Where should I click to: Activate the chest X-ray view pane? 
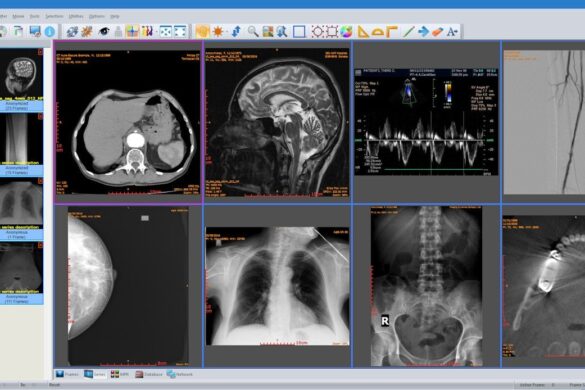tap(278, 286)
